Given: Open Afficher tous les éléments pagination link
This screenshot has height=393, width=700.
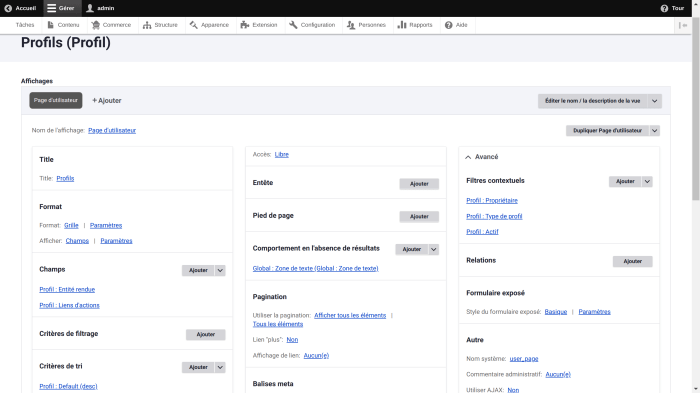Looking at the screenshot, I should (350, 315).
